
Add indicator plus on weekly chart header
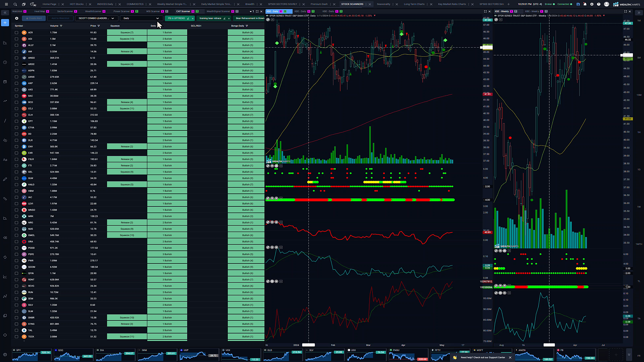pos(500,20)
